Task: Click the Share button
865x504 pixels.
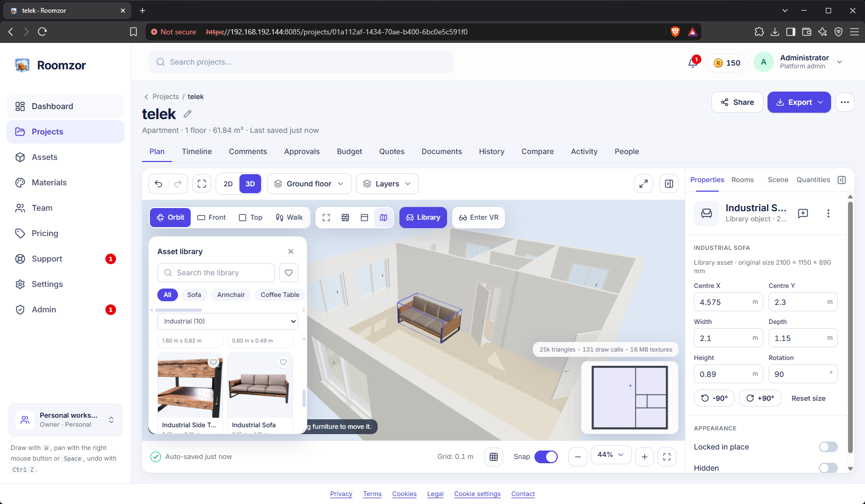Action: (x=737, y=102)
